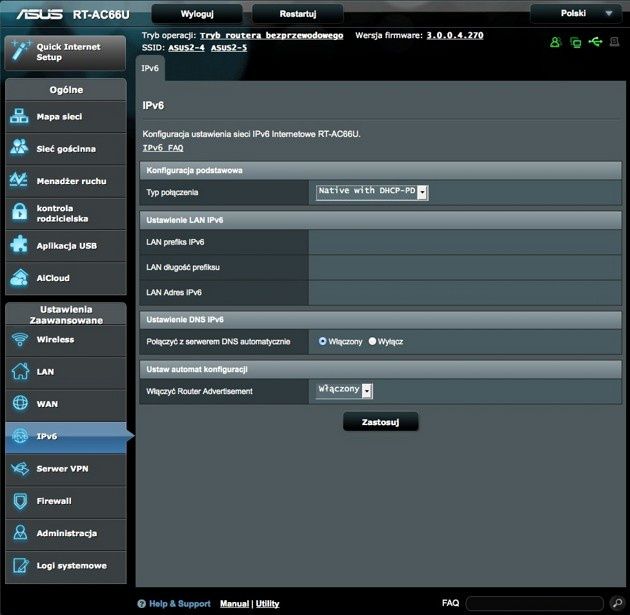The image size is (630, 615).
Task: Open Serwer VPN menu item
Action: point(66,468)
